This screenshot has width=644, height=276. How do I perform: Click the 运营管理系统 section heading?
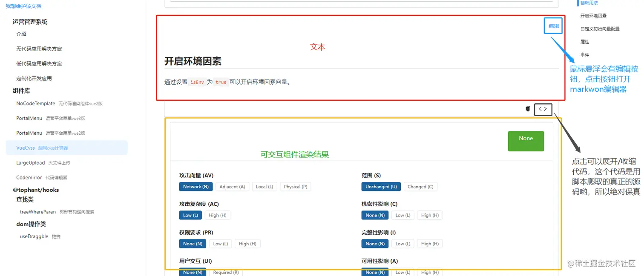tap(30, 22)
